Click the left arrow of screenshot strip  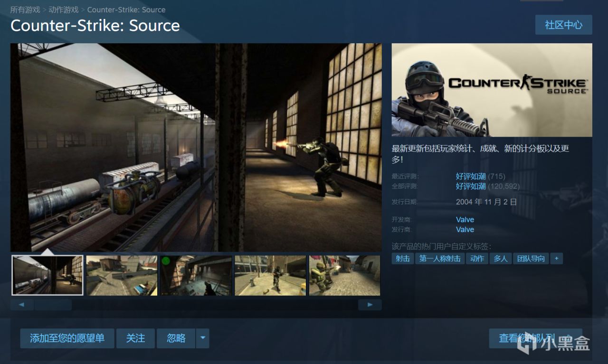click(22, 305)
